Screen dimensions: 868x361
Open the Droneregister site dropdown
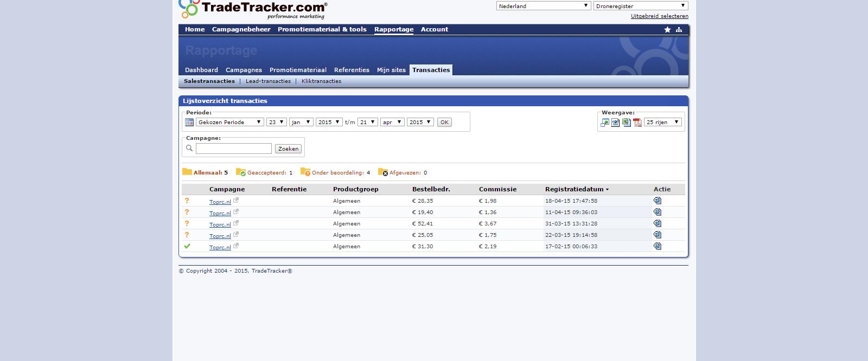(x=641, y=6)
